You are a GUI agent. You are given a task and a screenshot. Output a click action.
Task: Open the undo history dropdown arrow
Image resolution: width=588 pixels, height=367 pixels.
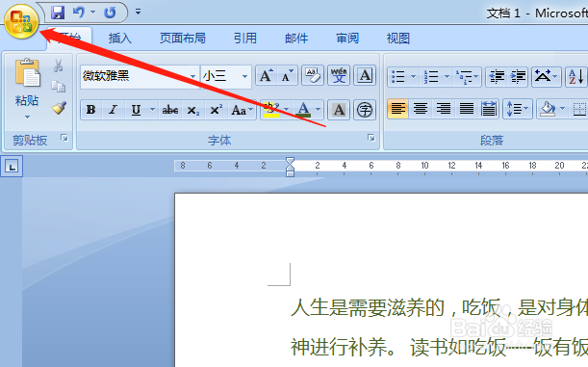point(92,13)
